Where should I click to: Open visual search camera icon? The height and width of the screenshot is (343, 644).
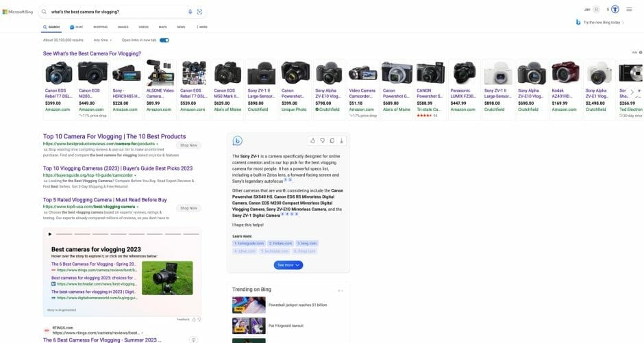pos(199,12)
